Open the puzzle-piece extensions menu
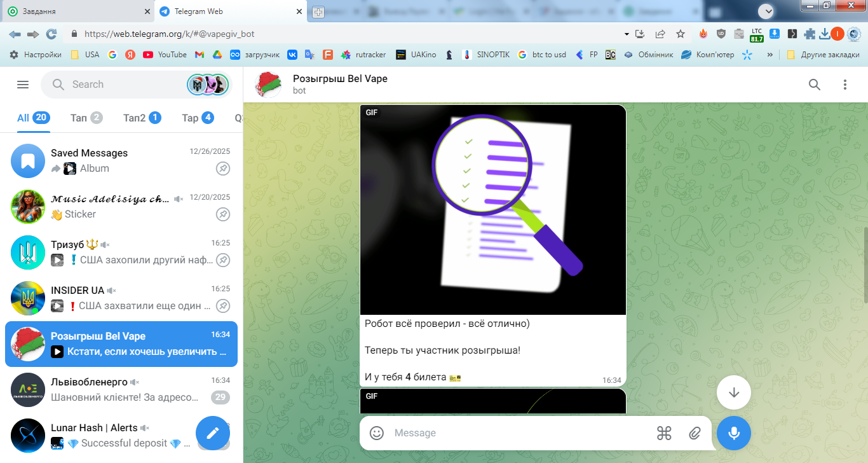Screen dimensions: 868x463 [x=810, y=34]
